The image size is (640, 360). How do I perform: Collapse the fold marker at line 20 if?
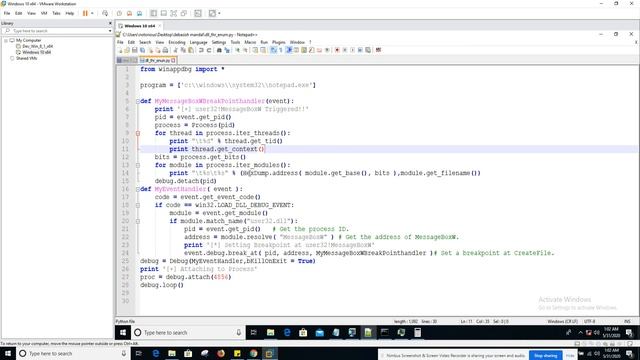[138, 221]
